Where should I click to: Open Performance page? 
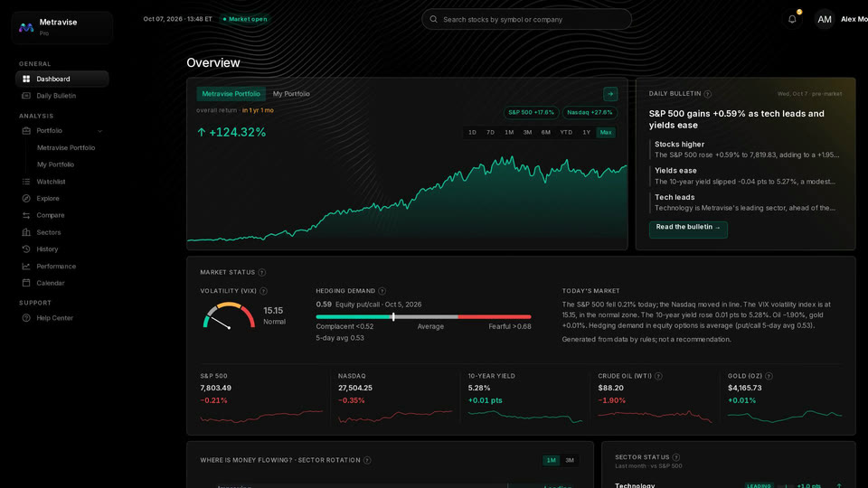click(62, 266)
